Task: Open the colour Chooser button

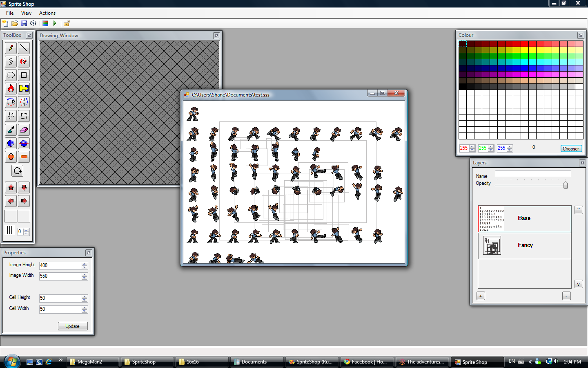Action: (571, 148)
